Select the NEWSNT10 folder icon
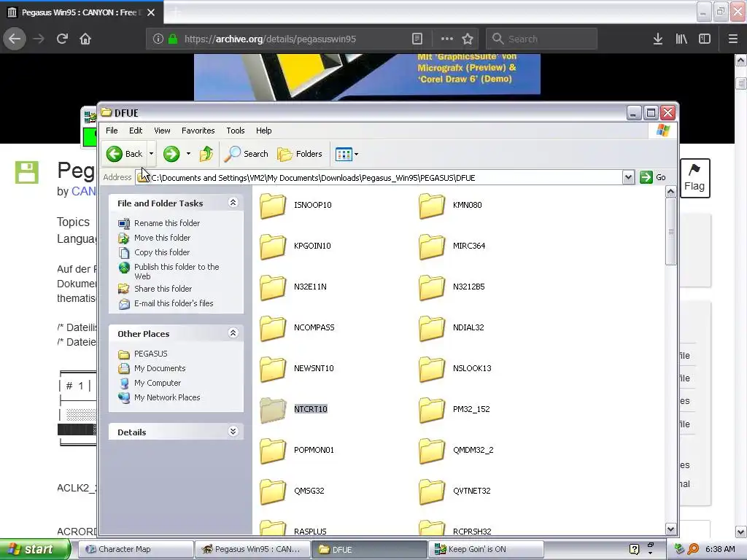The width and height of the screenshot is (747, 560). click(273, 368)
